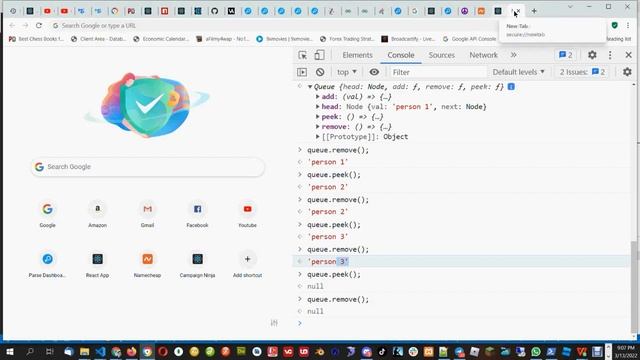Click the customize page icon at bottom
The width and height of the screenshot is (640, 360).
[274, 323]
